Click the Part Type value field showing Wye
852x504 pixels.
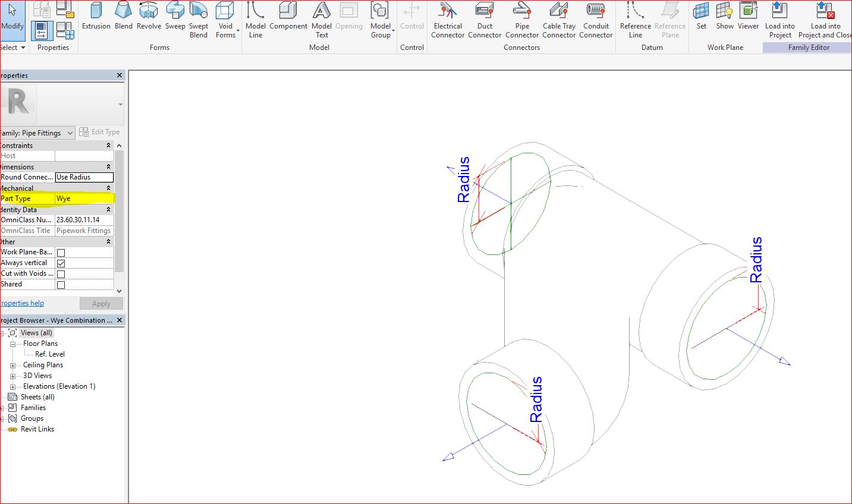tap(84, 198)
